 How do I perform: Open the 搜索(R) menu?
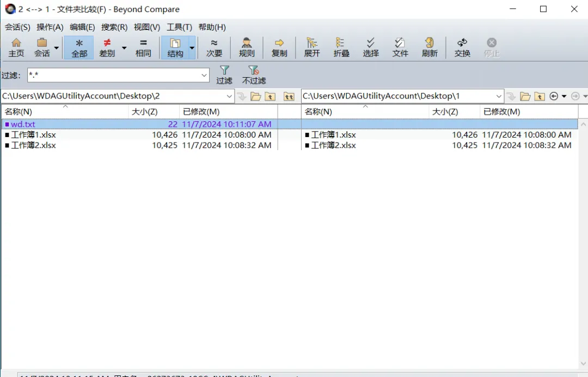click(x=114, y=27)
